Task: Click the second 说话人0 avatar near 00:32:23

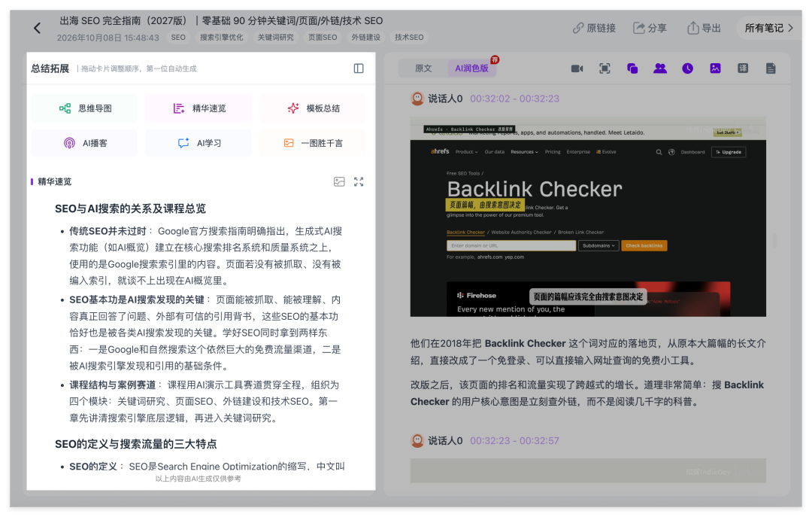Action: (x=417, y=441)
